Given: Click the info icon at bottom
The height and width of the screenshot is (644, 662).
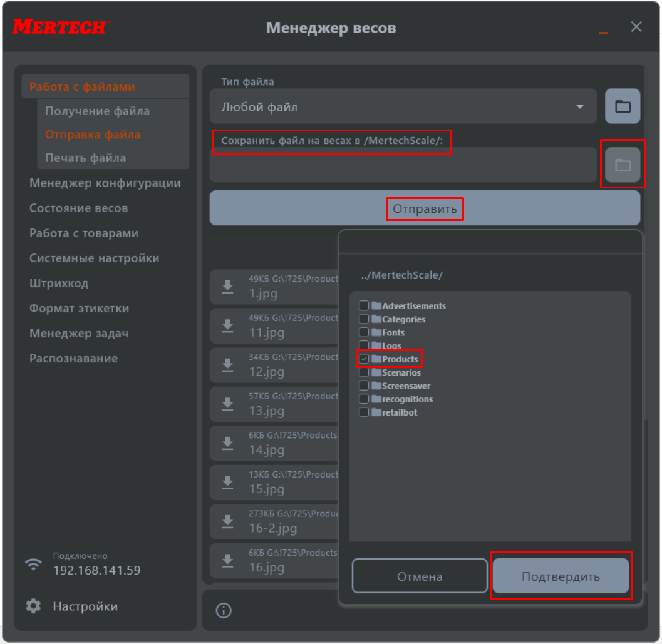Looking at the screenshot, I should click(x=224, y=611).
